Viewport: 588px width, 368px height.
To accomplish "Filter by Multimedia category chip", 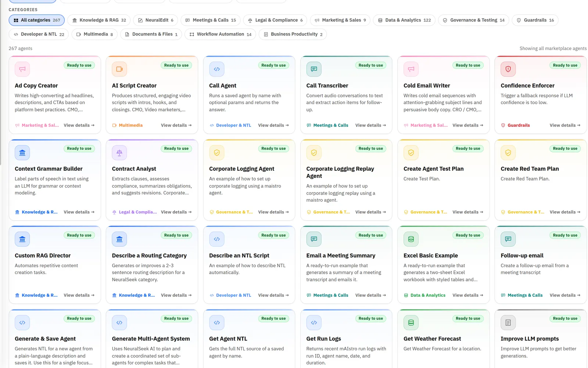I will click(x=95, y=34).
